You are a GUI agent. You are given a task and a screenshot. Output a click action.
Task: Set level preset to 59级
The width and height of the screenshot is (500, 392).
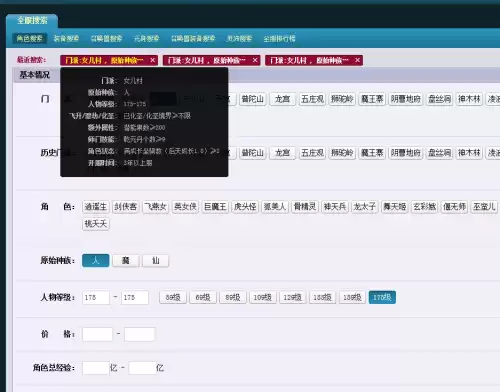tap(173, 297)
